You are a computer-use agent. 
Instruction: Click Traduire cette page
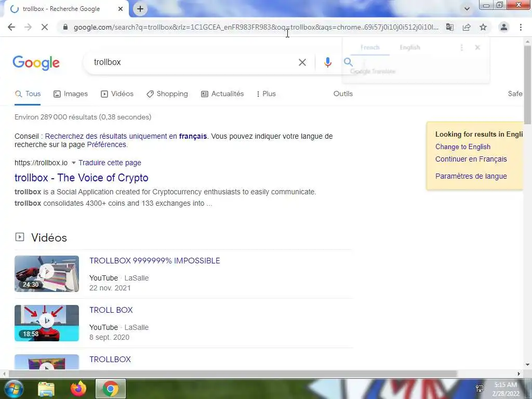click(110, 163)
